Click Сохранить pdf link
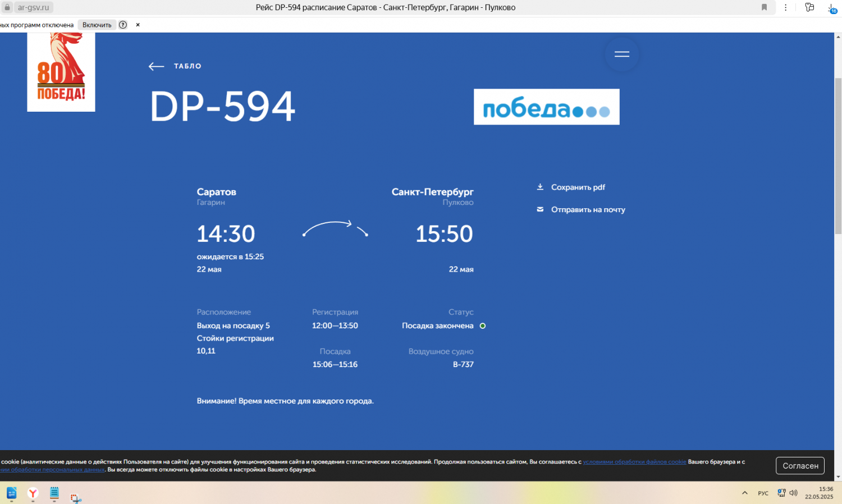Image resolution: width=842 pixels, height=504 pixels. tap(578, 187)
